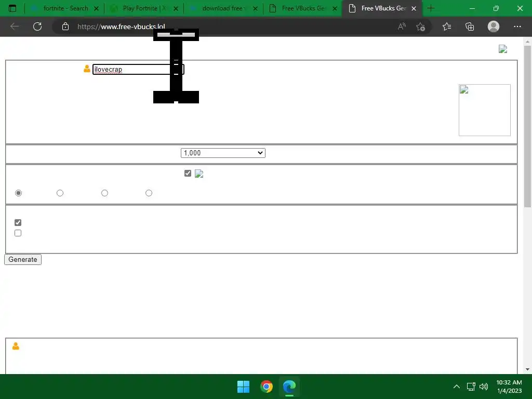Viewport: 532px width, 399px height.
Task: Select the active 'Free VBucks Gen' tab
Action: pos(382,8)
